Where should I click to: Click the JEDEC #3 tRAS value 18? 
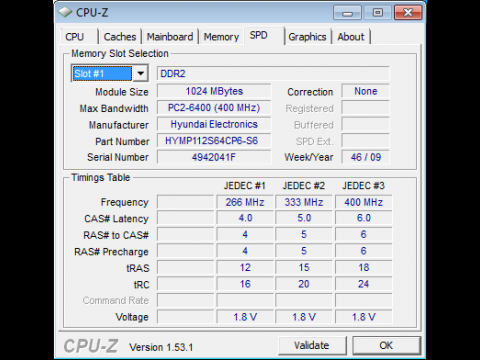363,267
